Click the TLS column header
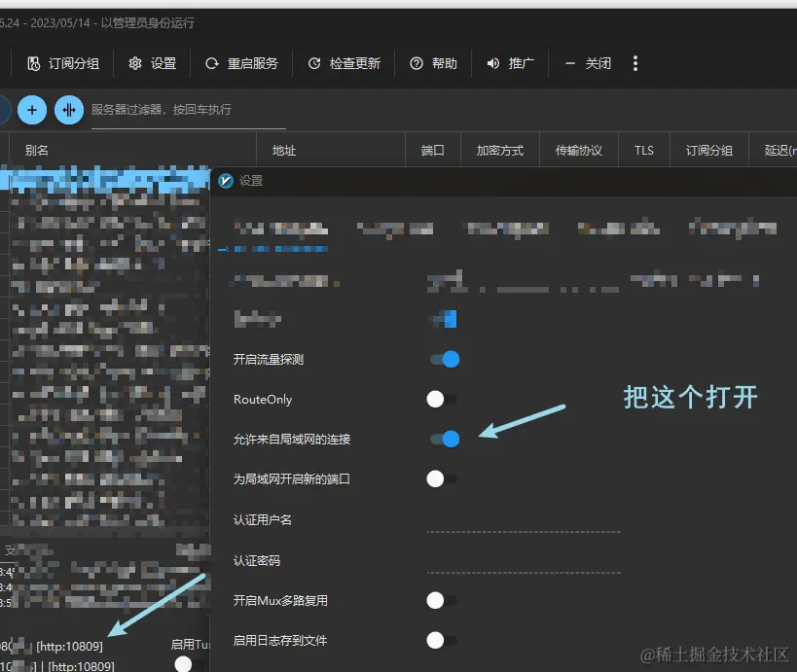 click(644, 151)
